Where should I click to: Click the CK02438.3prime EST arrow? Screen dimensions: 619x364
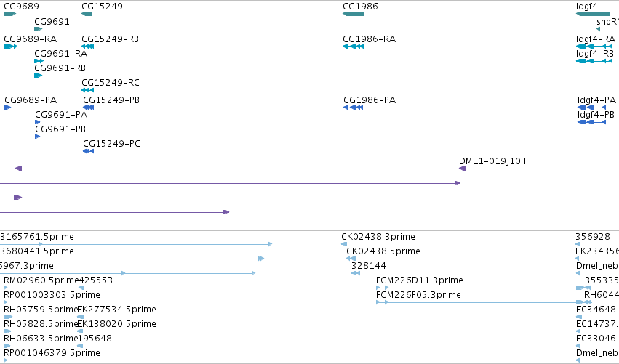tap(344, 244)
